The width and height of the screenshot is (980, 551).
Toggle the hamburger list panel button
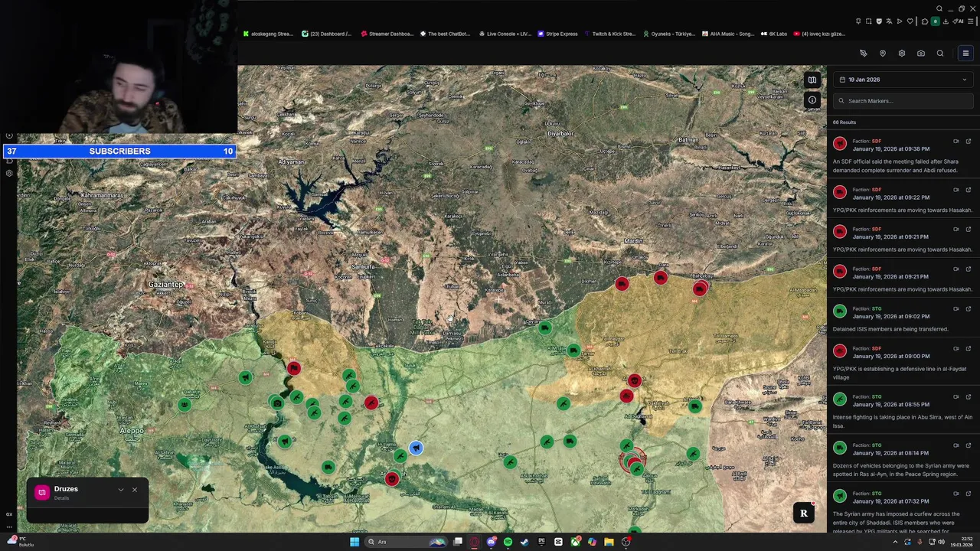[x=965, y=54]
